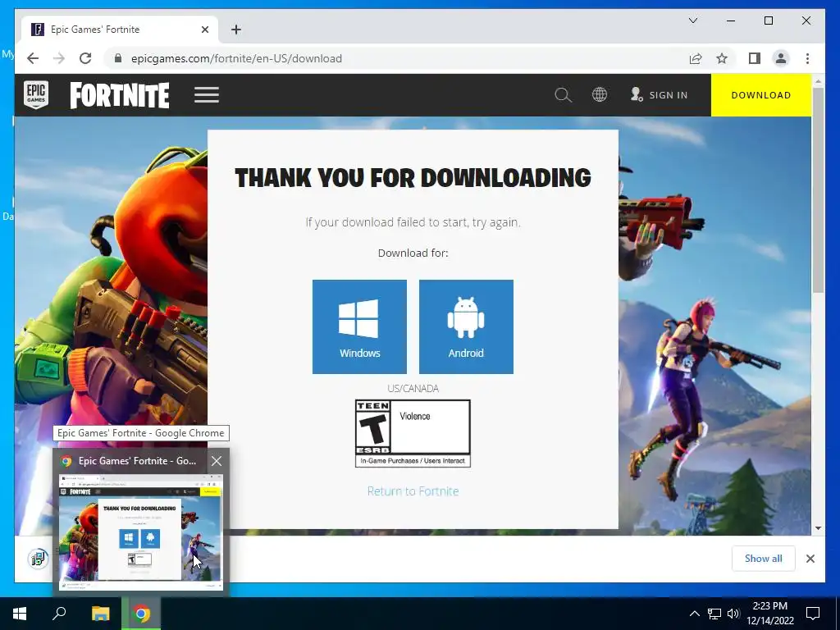Open the notification center
Viewport: 840px width, 630px height.
pos(813,614)
